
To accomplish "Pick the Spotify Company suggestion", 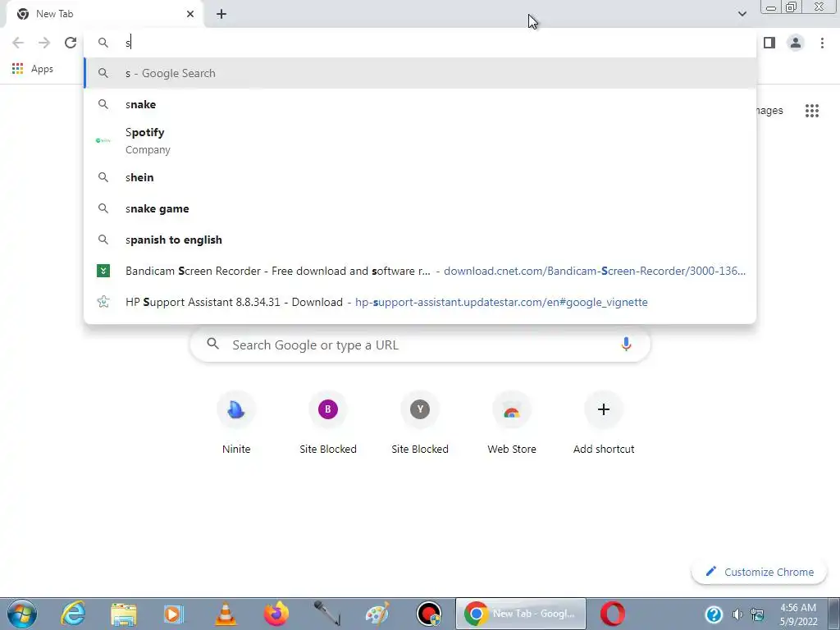I will (420, 140).
